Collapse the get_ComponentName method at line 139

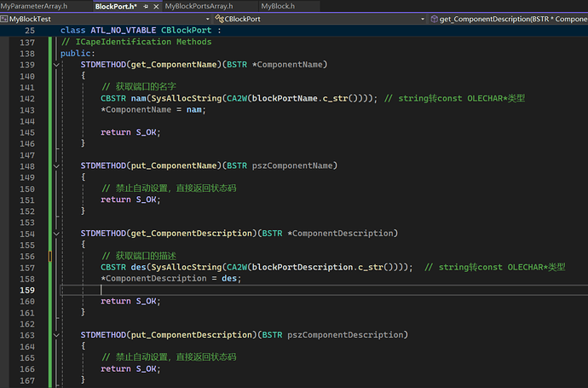click(56, 65)
